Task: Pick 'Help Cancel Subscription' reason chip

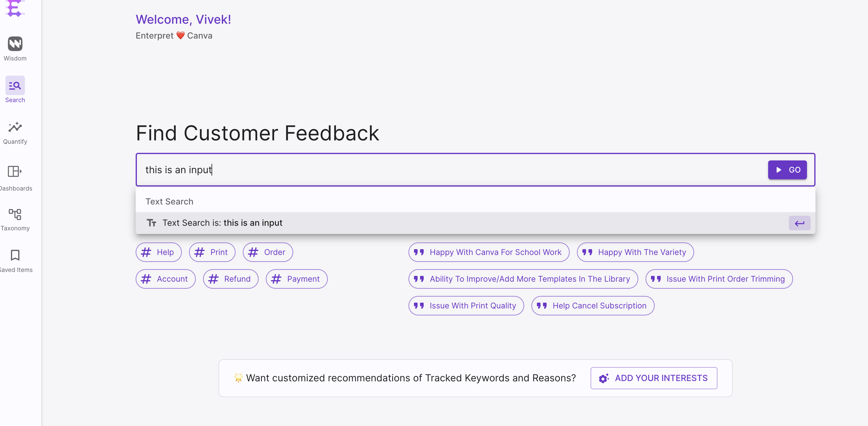Action: (x=593, y=306)
